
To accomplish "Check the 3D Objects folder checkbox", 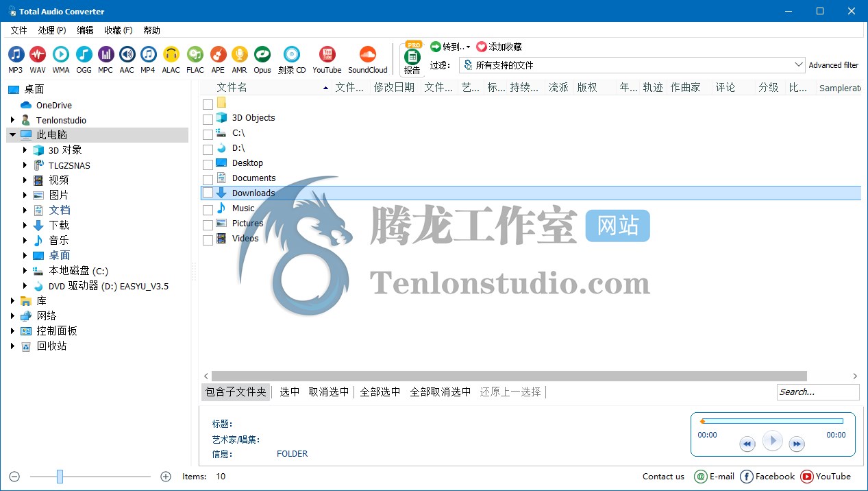I will [208, 119].
